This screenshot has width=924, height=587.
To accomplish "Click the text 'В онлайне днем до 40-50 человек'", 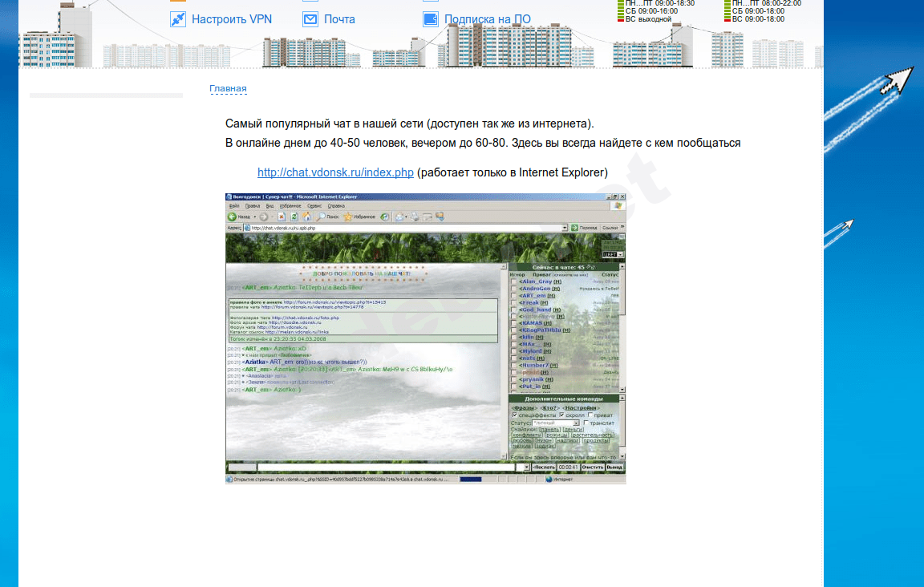I will 315,143.
